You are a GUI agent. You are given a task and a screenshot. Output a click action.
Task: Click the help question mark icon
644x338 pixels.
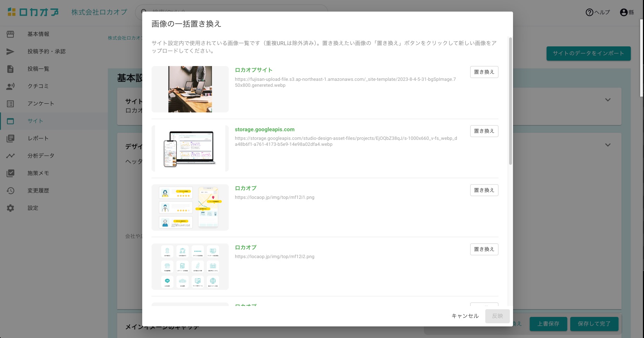pyautogui.click(x=589, y=12)
